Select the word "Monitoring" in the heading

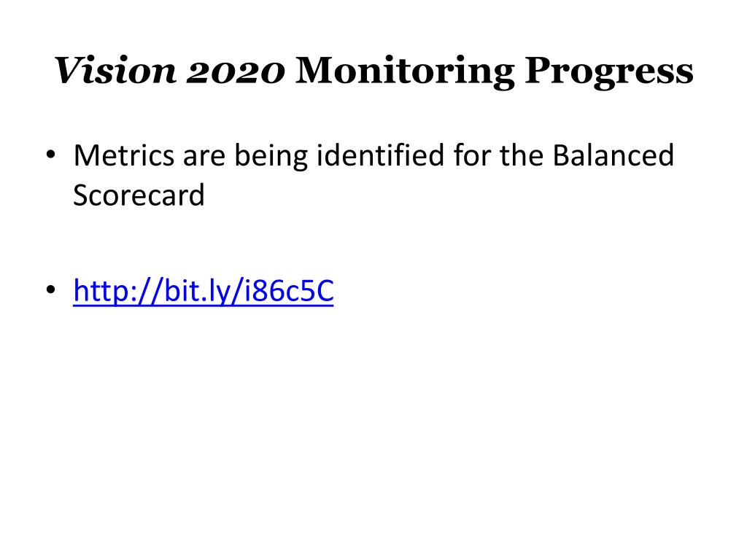(405, 72)
